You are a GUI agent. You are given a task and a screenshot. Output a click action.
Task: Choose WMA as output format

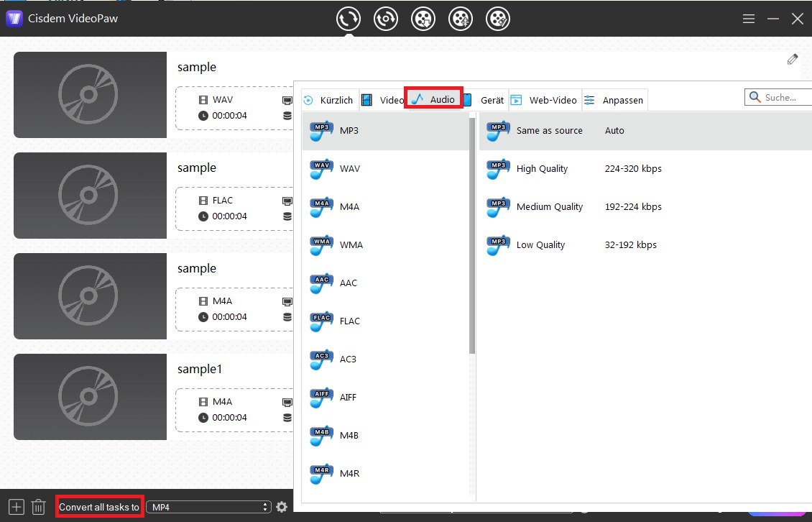[x=351, y=244]
